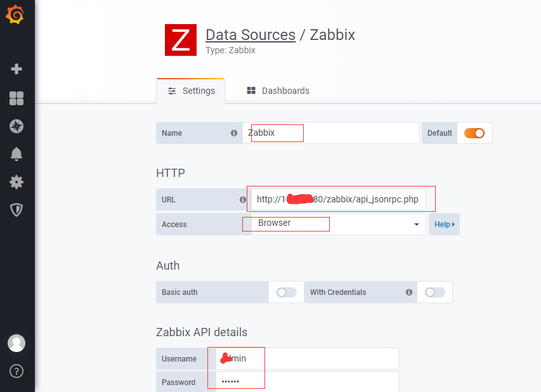Viewport: 541px width, 392px height.
Task: Click the info icon next to URL
Action: point(243,199)
